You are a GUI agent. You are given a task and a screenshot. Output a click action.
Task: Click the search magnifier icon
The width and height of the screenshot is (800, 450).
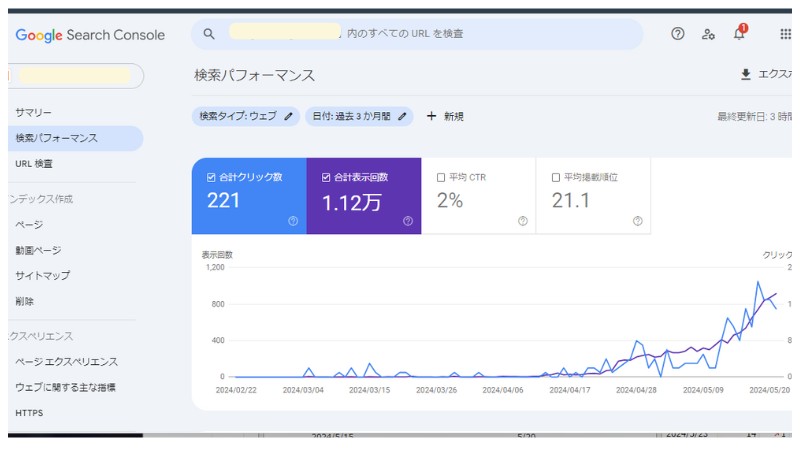209,34
